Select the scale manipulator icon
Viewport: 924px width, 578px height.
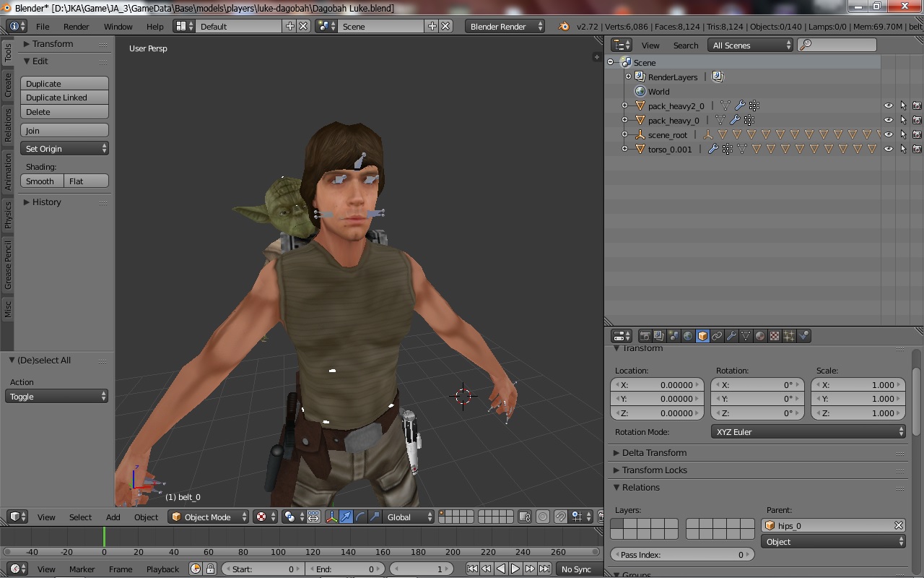375,517
